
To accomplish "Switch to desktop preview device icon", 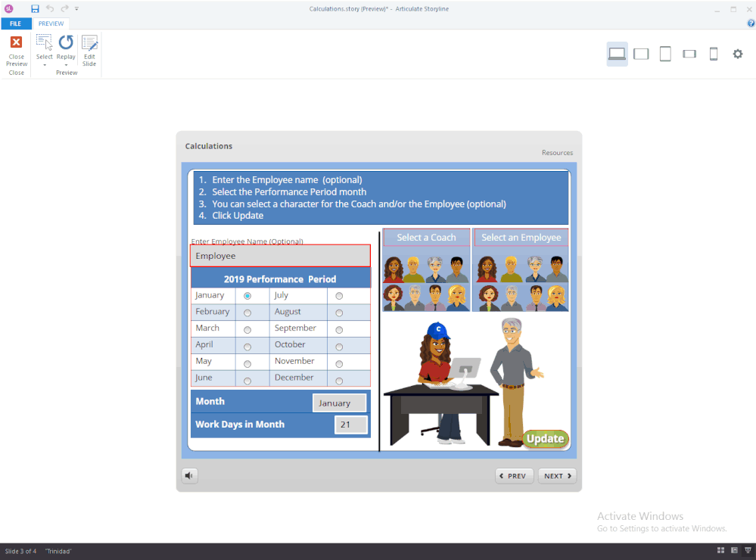I will click(x=617, y=54).
